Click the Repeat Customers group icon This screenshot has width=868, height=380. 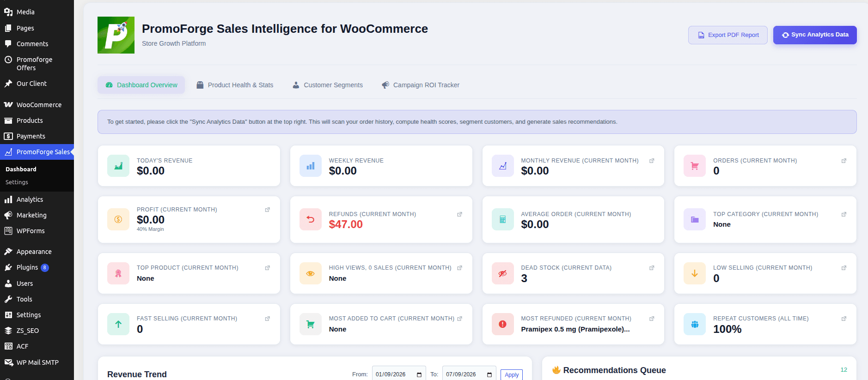[695, 324]
